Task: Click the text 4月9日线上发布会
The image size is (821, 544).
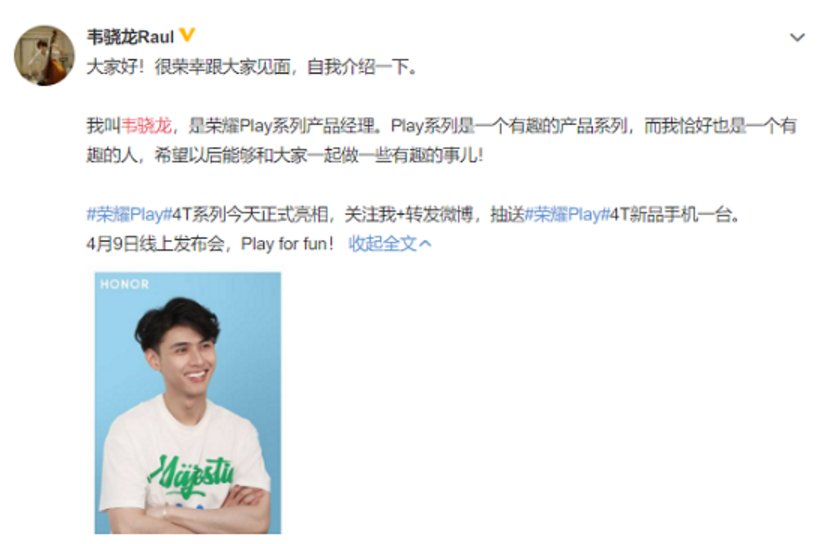Action: pyautogui.click(x=156, y=243)
